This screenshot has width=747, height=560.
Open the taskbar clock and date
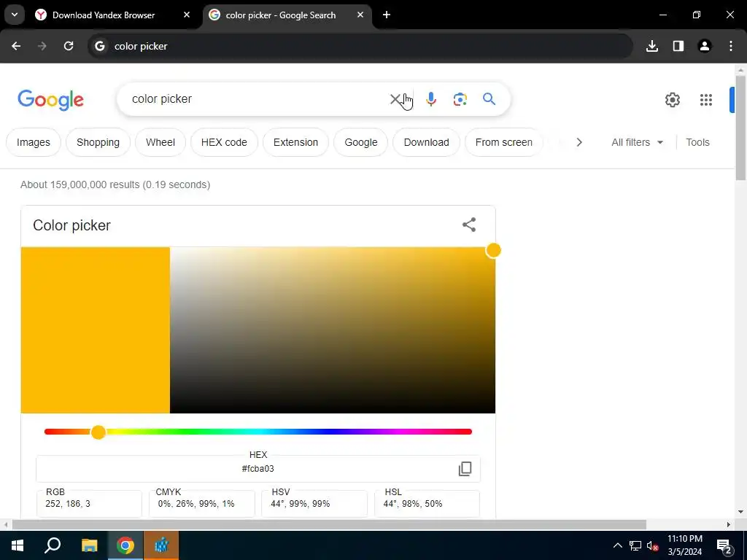(684, 545)
